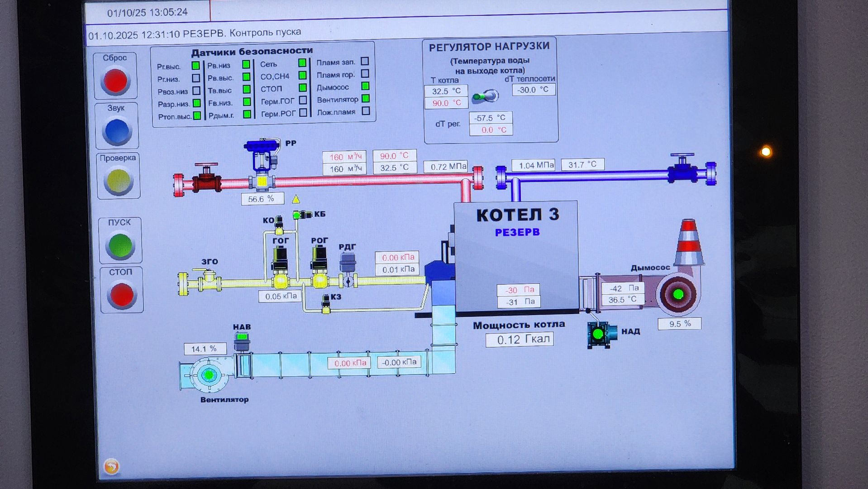Screen dimensions: 868x489
Task: Toggle the load regulator mode switch
Action: 485,96
